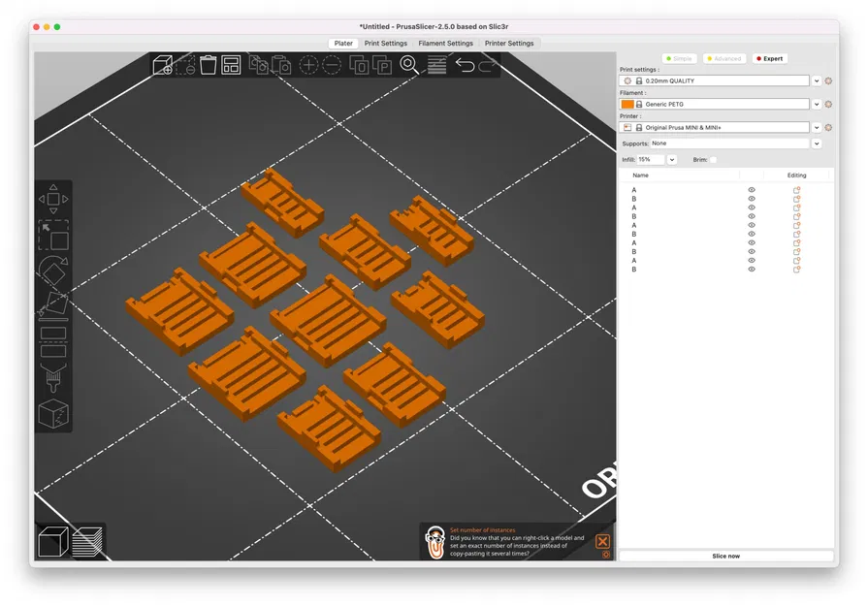Click the Arrange objects toolbar icon
Screen dimensions: 868x606
pos(231,65)
